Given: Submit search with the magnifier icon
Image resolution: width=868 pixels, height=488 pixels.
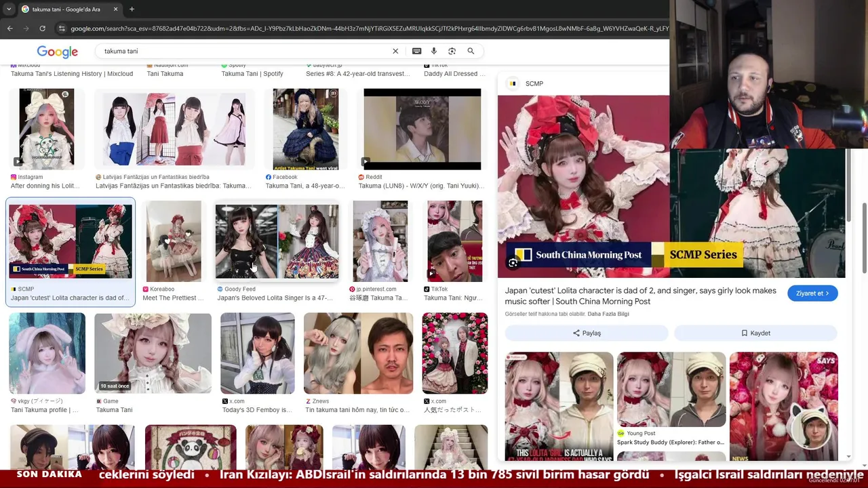Looking at the screenshot, I should coord(471,51).
